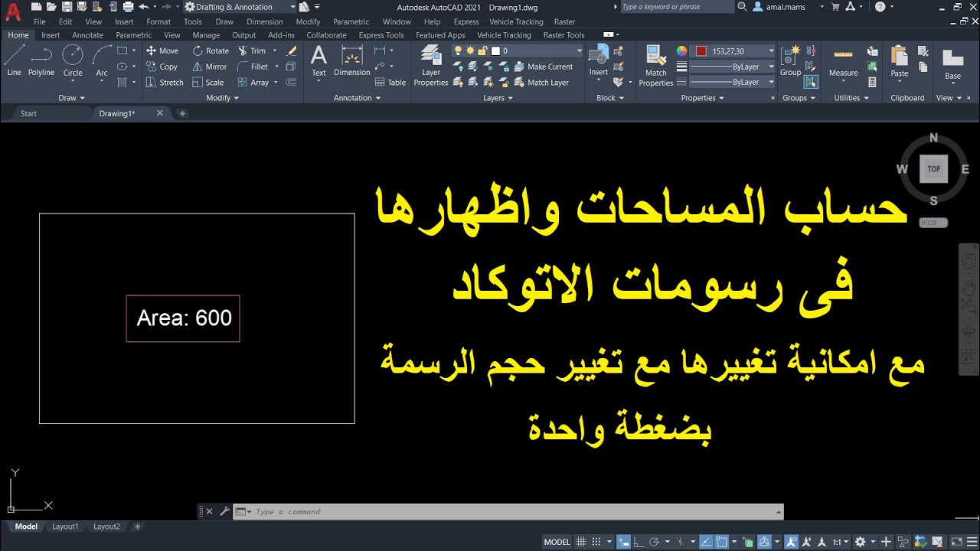This screenshot has width=980, height=551.
Task: Click the Trim tool
Action: pyautogui.click(x=251, y=51)
